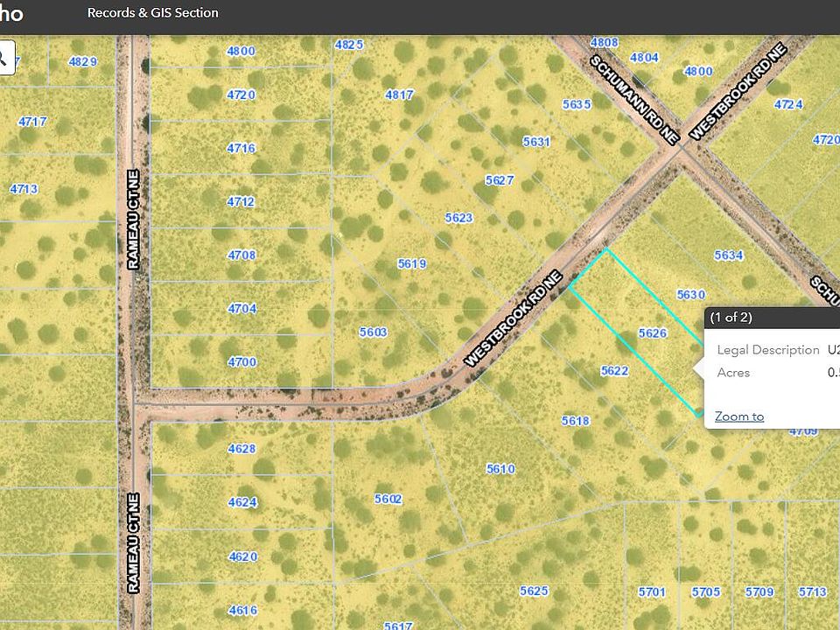
Task: Click parcel number 4817
Action: pos(399,94)
